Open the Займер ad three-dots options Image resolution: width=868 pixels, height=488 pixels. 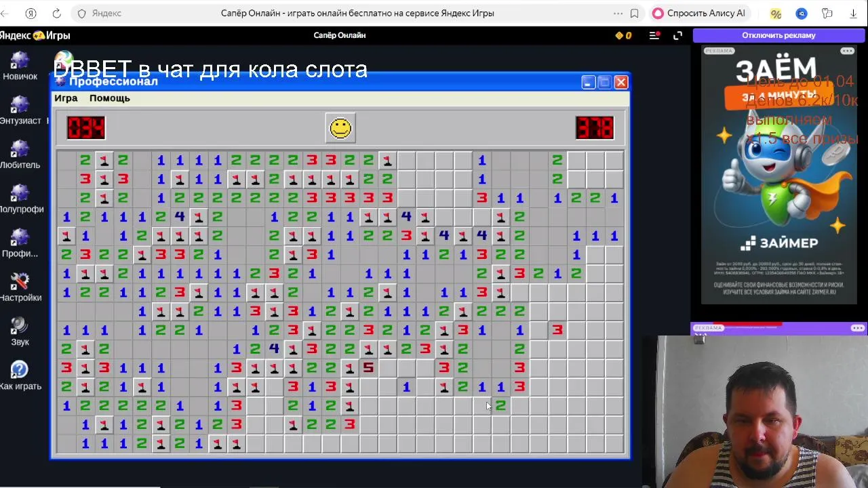[848, 51]
